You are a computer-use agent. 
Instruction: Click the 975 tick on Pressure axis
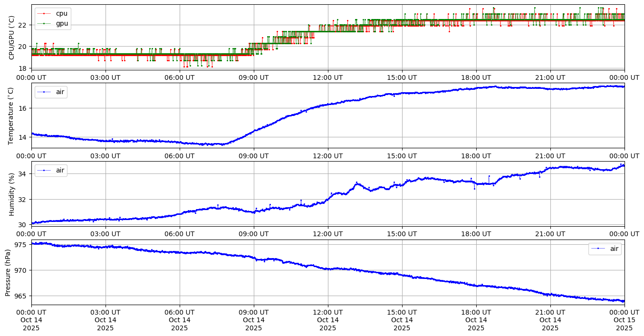[x=21, y=245]
